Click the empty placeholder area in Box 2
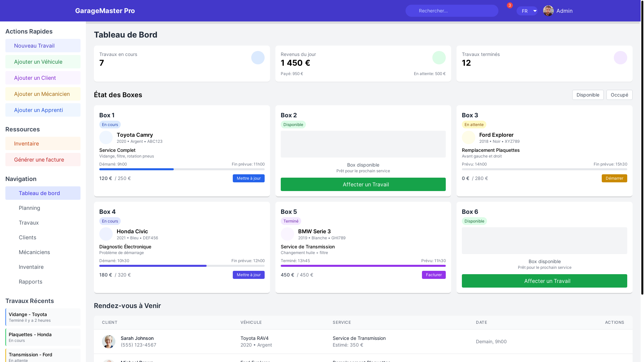Screen dimensions: 644x362 (363, 144)
